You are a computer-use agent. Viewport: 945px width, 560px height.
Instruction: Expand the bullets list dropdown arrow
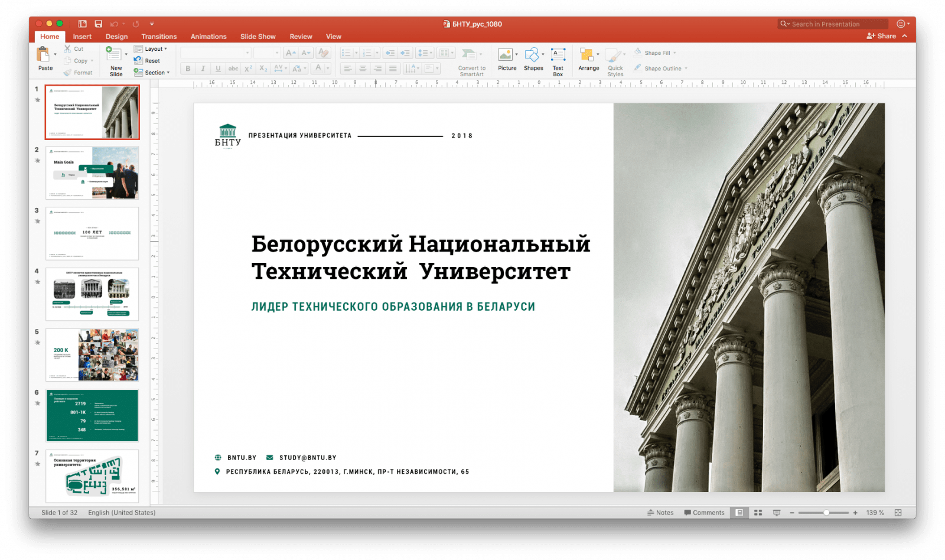click(x=356, y=53)
